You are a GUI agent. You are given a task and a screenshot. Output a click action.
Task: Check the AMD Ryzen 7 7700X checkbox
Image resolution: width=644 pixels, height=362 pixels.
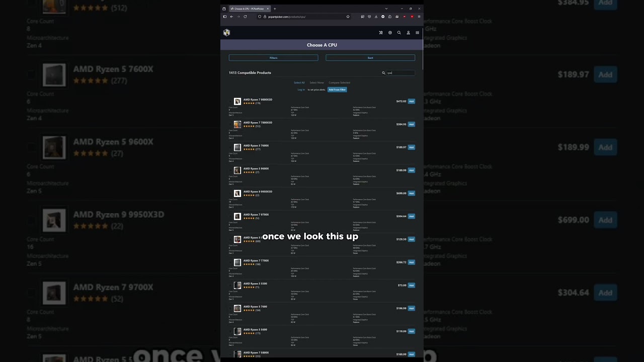point(231,262)
